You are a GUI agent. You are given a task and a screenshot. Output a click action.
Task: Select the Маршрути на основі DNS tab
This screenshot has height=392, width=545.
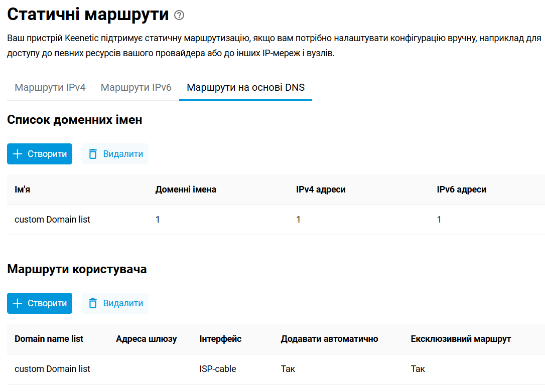[x=245, y=88]
